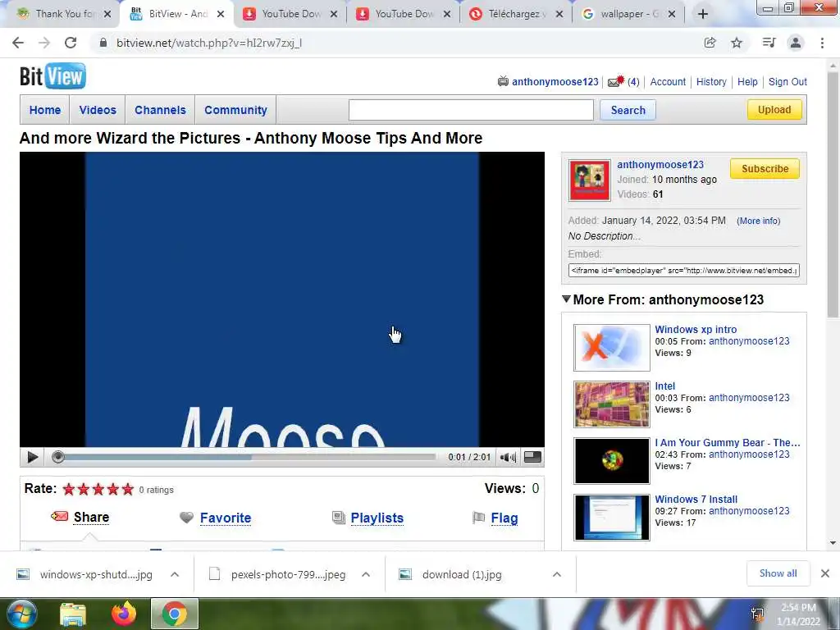Viewport: 840px width, 630px height.
Task: Click the Chrome taskbar icon
Action: click(175, 614)
